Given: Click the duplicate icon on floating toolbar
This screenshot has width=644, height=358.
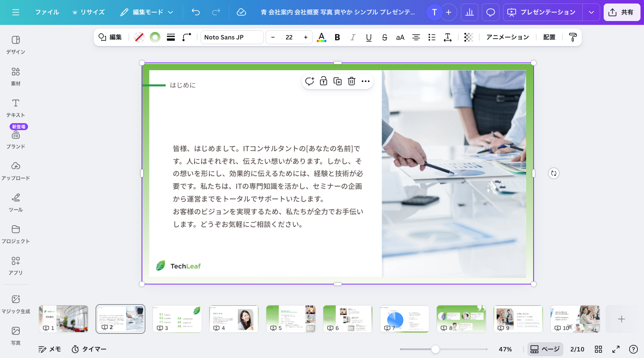Looking at the screenshot, I should point(337,81).
